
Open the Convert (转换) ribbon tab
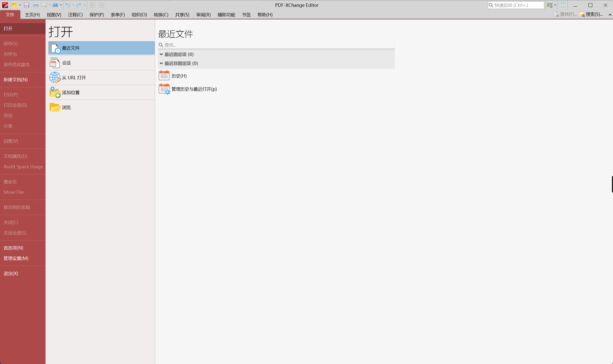point(161,15)
